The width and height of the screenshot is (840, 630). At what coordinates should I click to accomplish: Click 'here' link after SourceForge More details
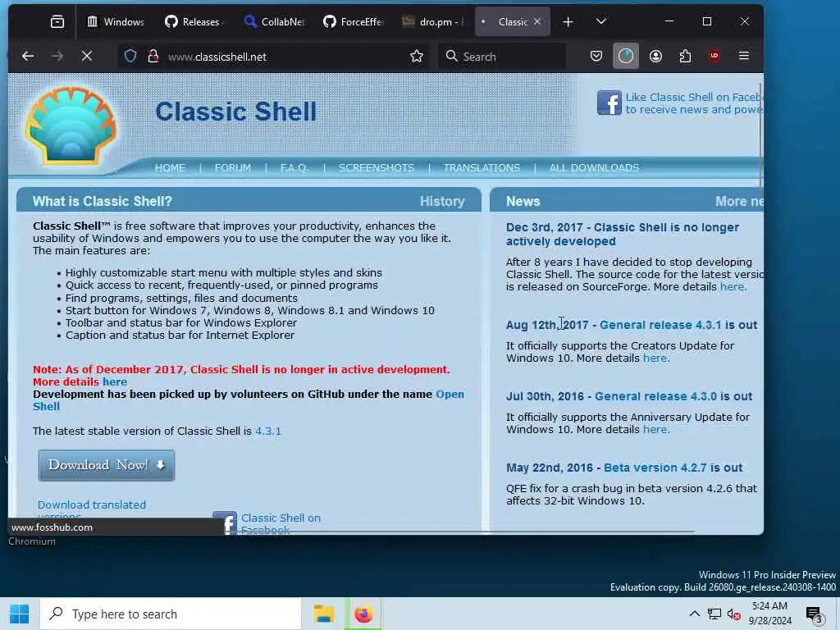(733, 286)
